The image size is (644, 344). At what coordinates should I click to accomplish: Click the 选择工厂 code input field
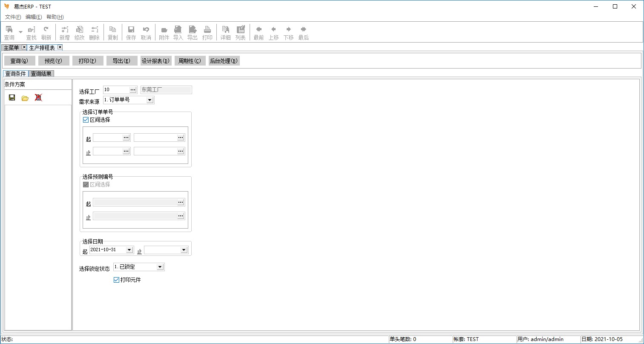point(116,90)
